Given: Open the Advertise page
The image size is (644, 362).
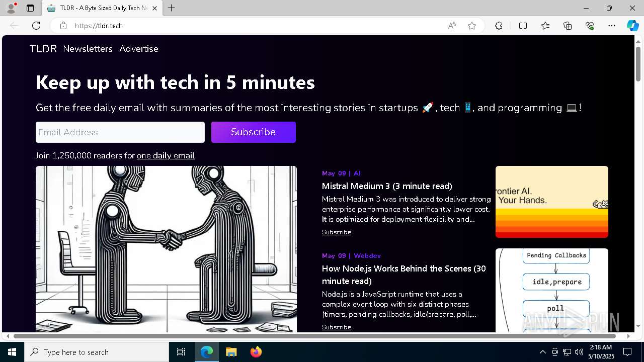Looking at the screenshot, I should pyautogui.click(x=139, y=49).
